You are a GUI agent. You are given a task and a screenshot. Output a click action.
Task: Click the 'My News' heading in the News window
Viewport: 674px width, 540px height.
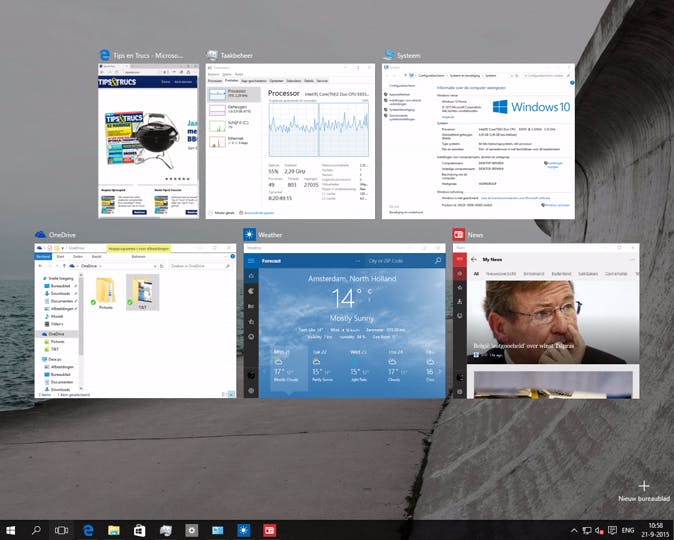[x=492, y=259]
